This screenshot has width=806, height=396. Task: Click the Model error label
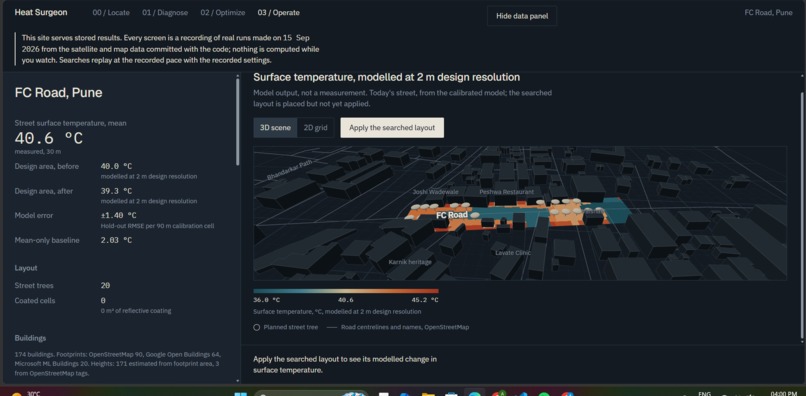[33, 215]
